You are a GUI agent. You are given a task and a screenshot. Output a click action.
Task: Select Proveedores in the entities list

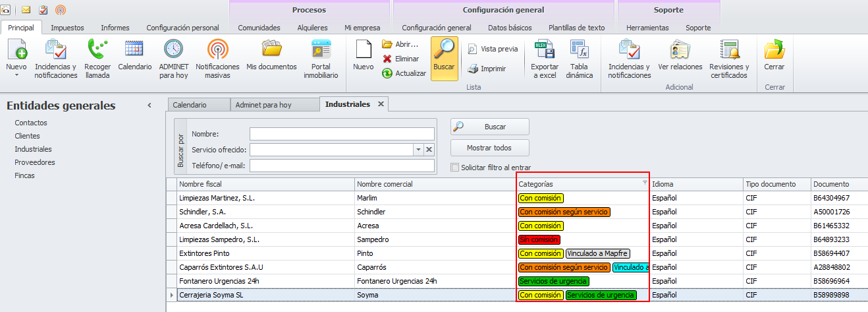(35, 162)
